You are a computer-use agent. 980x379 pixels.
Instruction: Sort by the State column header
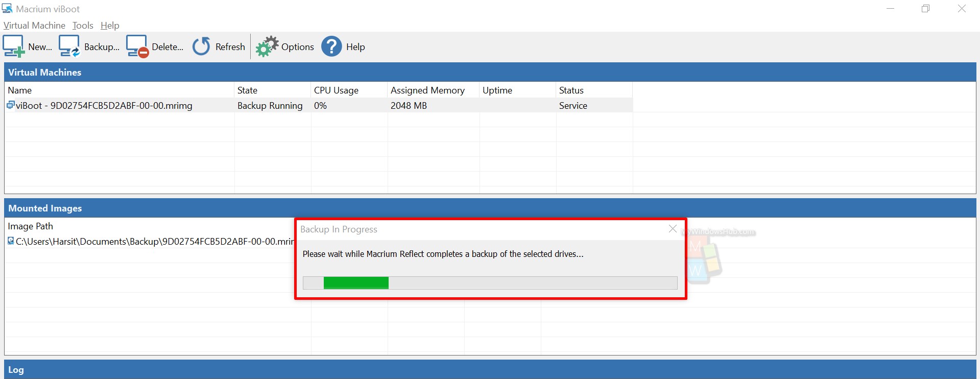[x=273, y=90]
